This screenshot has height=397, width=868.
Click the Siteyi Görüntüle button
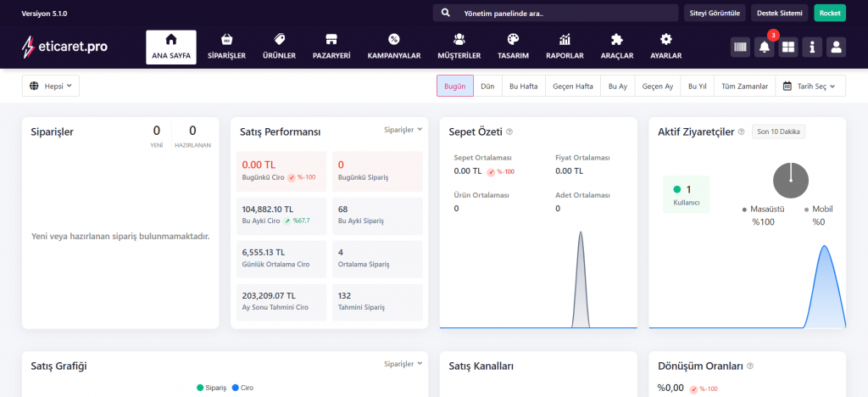[715, 14]
